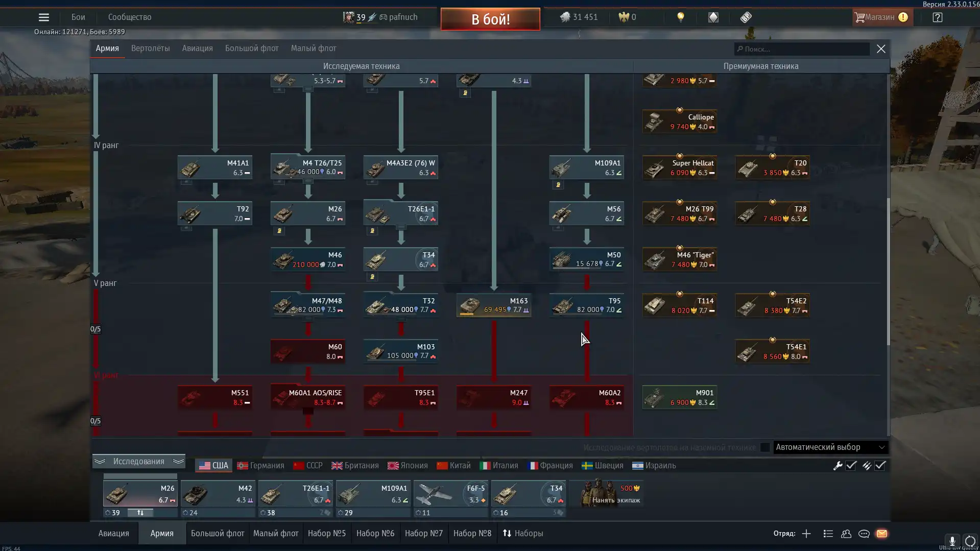Click the T26E1-1 talisman marker
980x551 pixels.
pyautogui.click(x=372, y=231)
